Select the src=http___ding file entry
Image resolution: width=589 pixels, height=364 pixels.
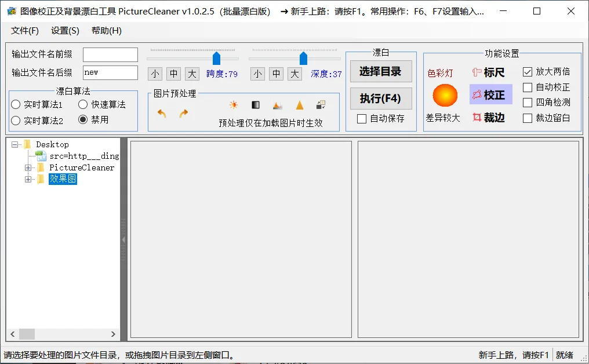(84, 156)
